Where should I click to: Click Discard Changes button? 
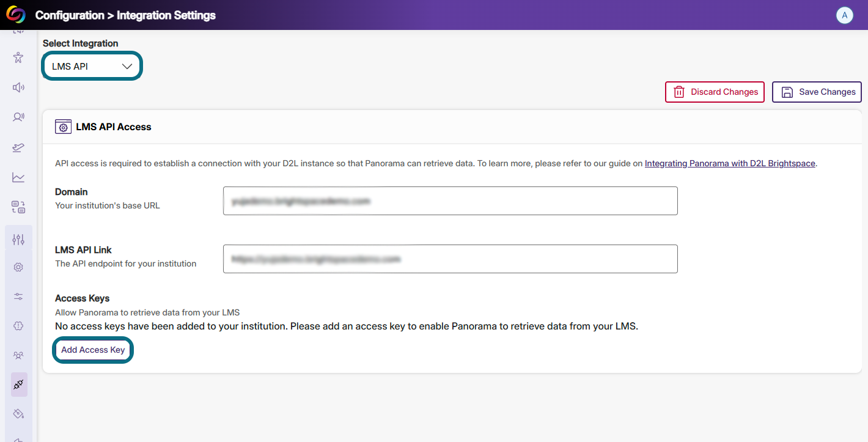(715, 92)
